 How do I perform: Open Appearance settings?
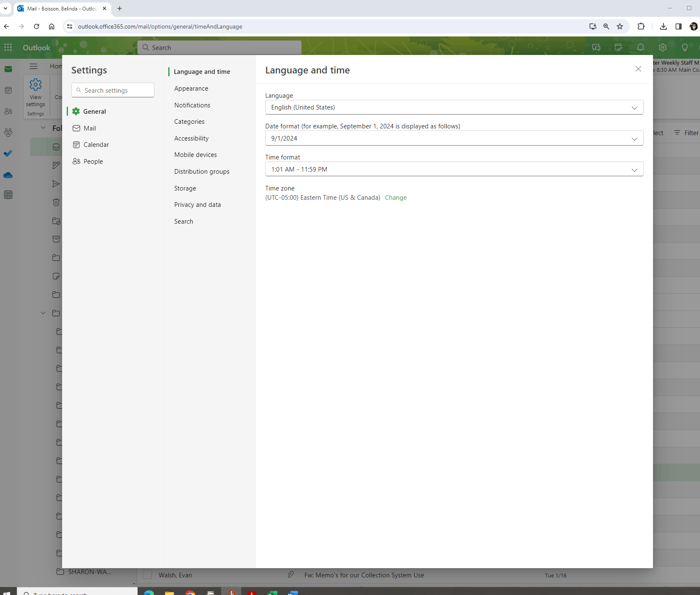point(191,89)
